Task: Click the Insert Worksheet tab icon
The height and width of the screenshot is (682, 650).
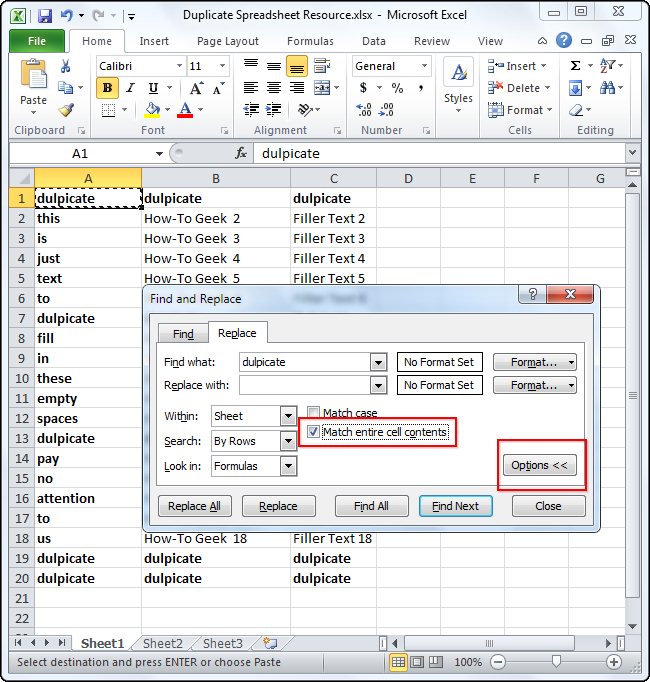Action: (270, 643)
